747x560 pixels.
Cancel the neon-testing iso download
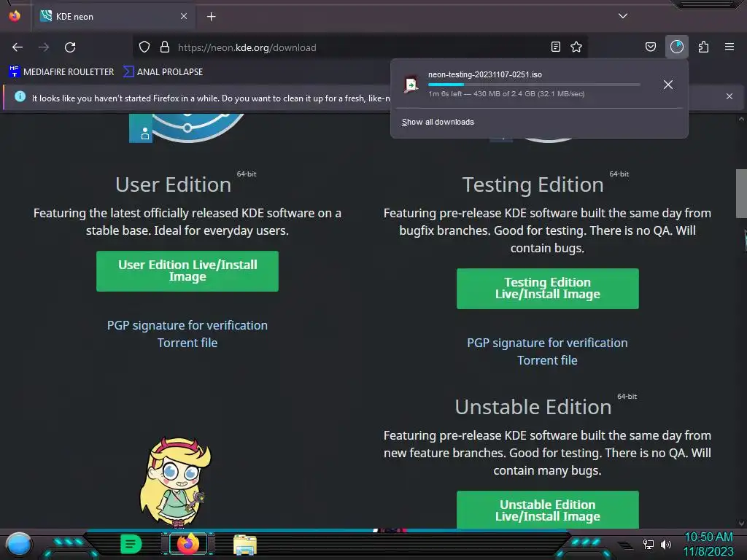point(668,85)
